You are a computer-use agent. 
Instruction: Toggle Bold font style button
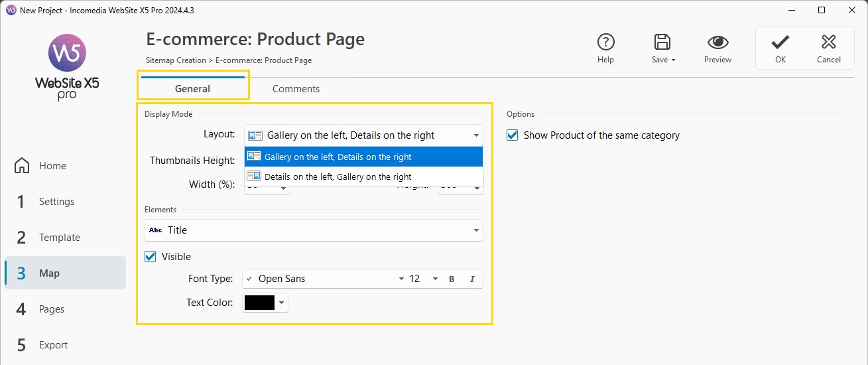452,279
